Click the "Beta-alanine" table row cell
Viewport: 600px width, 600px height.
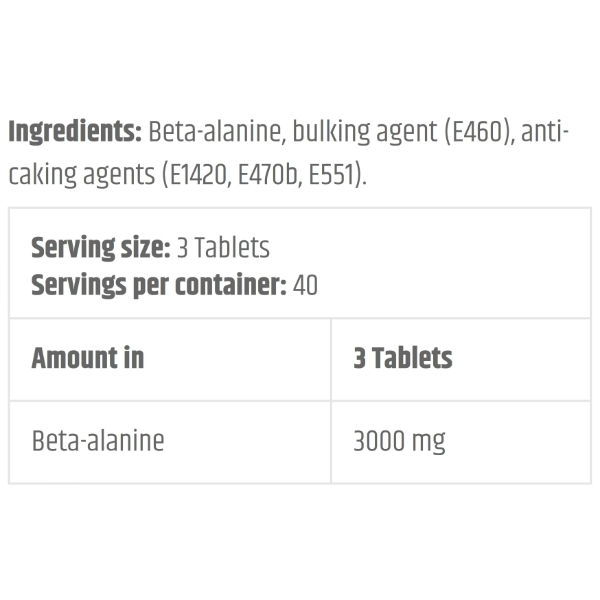(x=98, y=440)
